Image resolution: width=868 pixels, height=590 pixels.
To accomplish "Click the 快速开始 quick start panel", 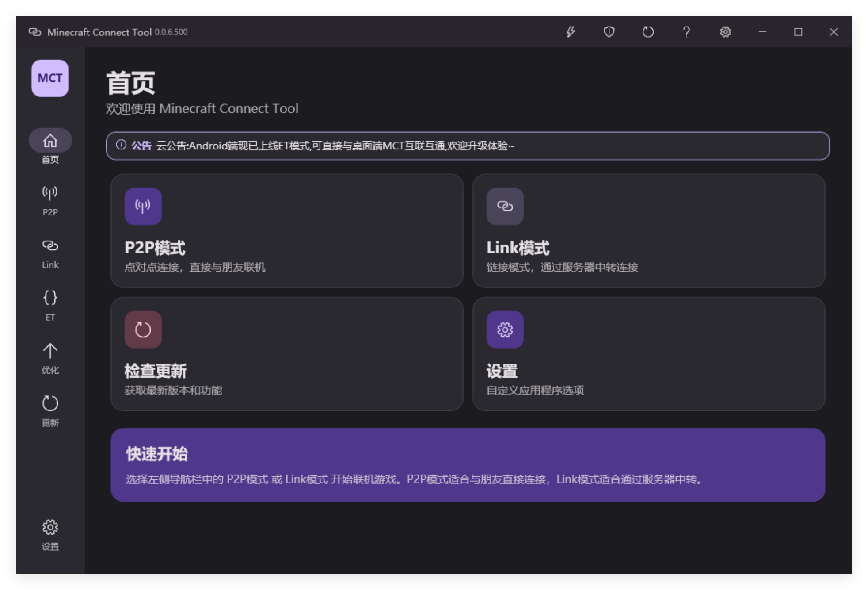I will 468,464.
